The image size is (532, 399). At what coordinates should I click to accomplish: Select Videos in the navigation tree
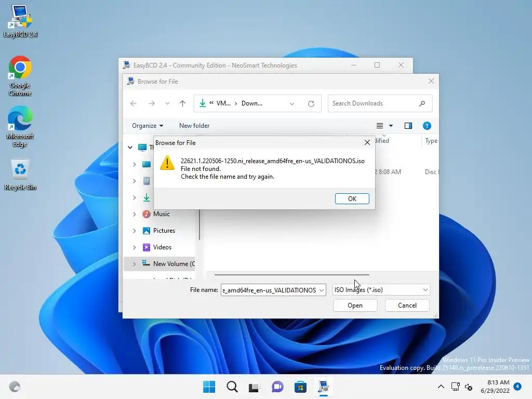(x=162, y=247)
